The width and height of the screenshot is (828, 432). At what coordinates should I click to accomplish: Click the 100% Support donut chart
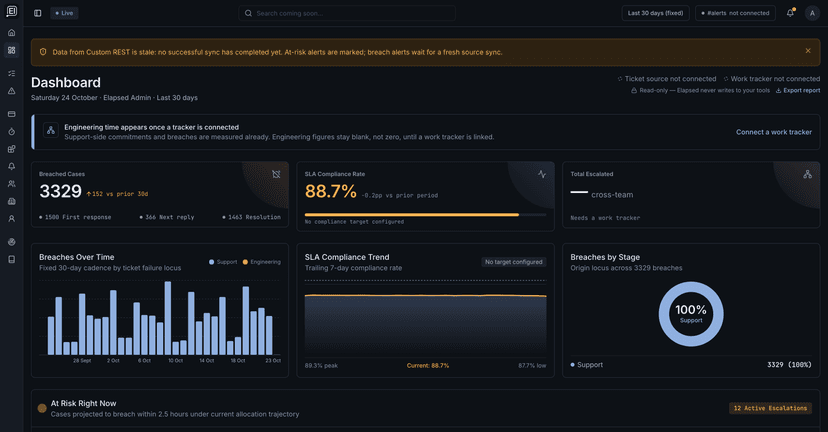pos(691,314)
